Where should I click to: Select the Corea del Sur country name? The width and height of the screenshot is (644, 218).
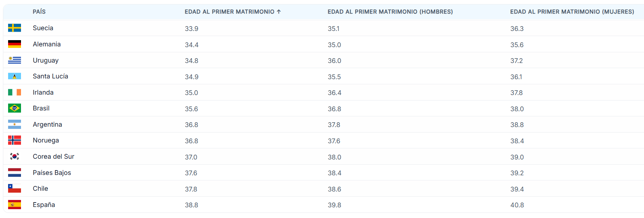point(53,157)
